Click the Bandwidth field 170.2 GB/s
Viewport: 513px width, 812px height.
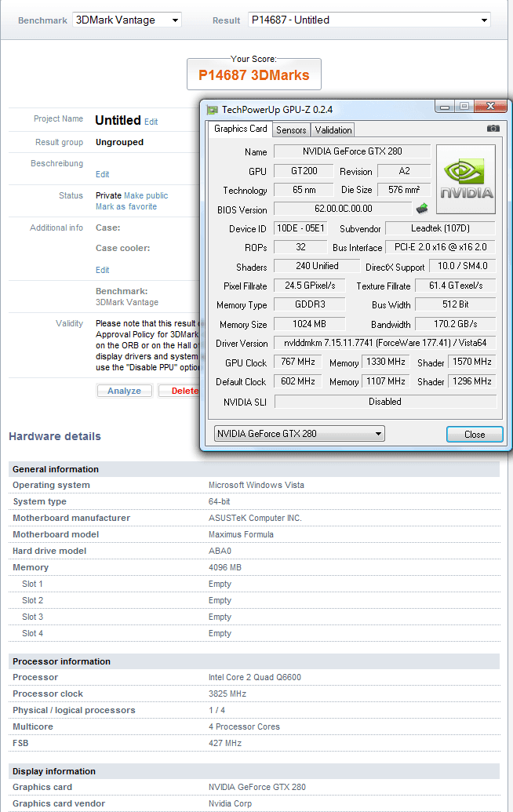click(456, 324)
